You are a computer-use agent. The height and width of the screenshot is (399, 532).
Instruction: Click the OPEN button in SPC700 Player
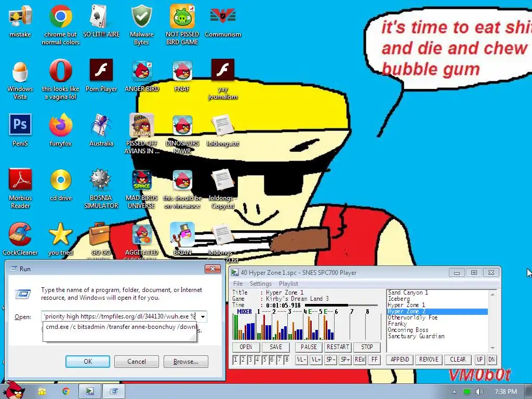pos(246,347)
